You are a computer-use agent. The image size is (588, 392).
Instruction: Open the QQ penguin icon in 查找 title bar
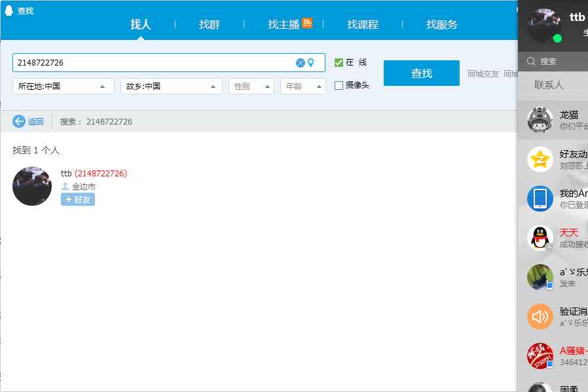point(9,10)
